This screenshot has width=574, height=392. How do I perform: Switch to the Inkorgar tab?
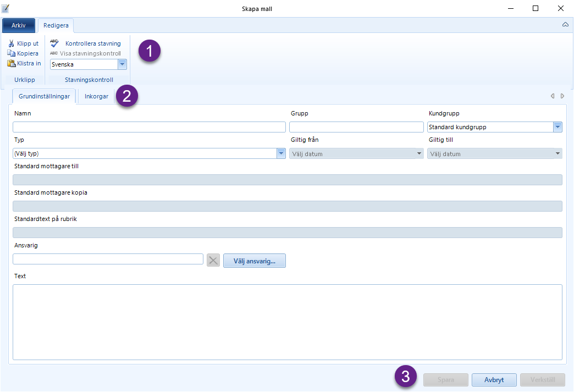point(96,96)
